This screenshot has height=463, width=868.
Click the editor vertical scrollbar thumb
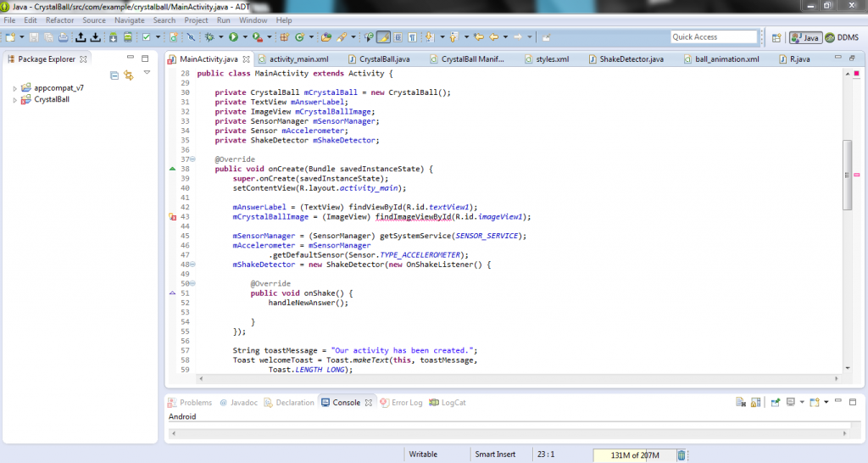846,174
